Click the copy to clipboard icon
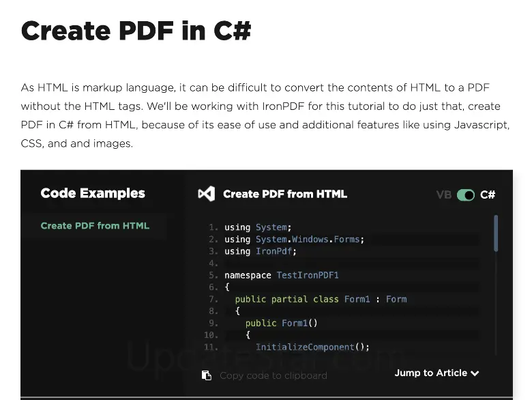 click(x=207, y=375)
